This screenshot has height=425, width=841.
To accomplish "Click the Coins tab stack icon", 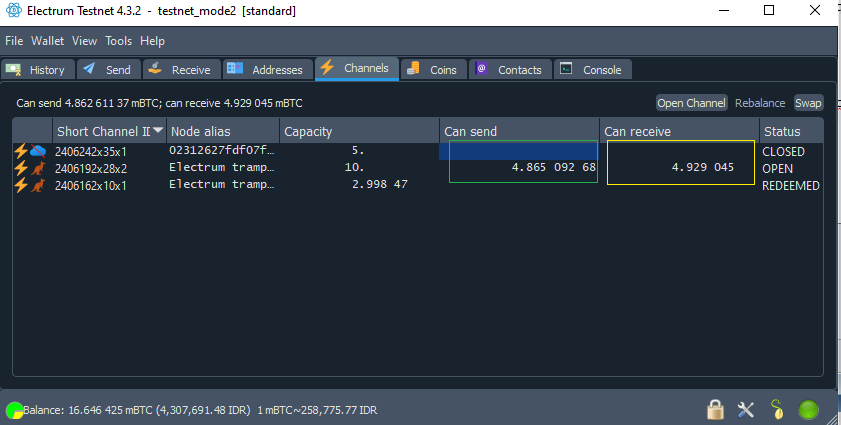I will click(413, 68).
